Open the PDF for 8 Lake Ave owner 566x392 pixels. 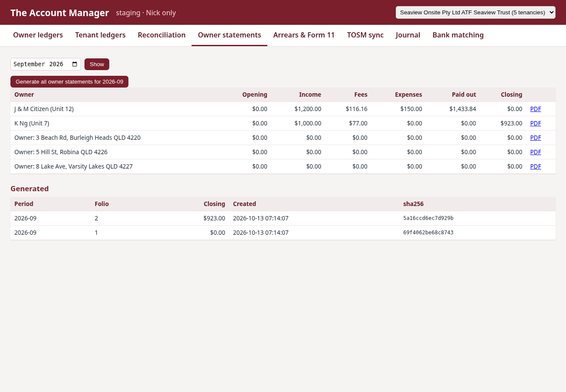(x=536, y=166)
